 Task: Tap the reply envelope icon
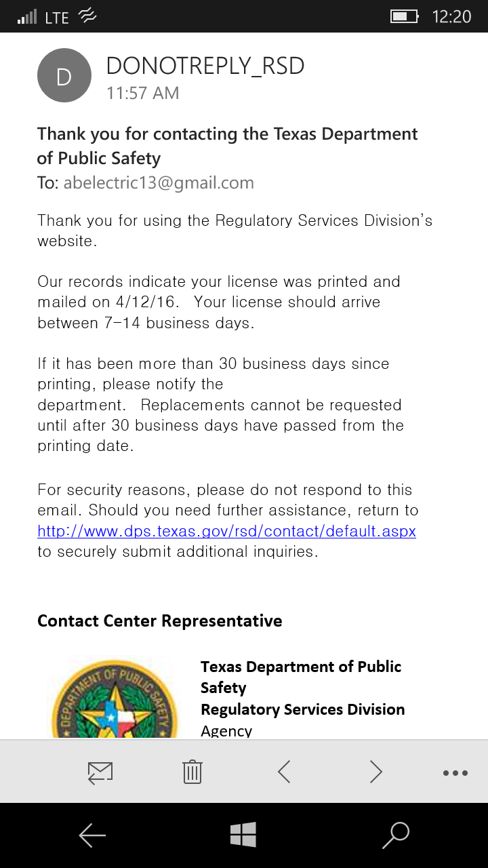pyautogui.click(x=100, y=772)
